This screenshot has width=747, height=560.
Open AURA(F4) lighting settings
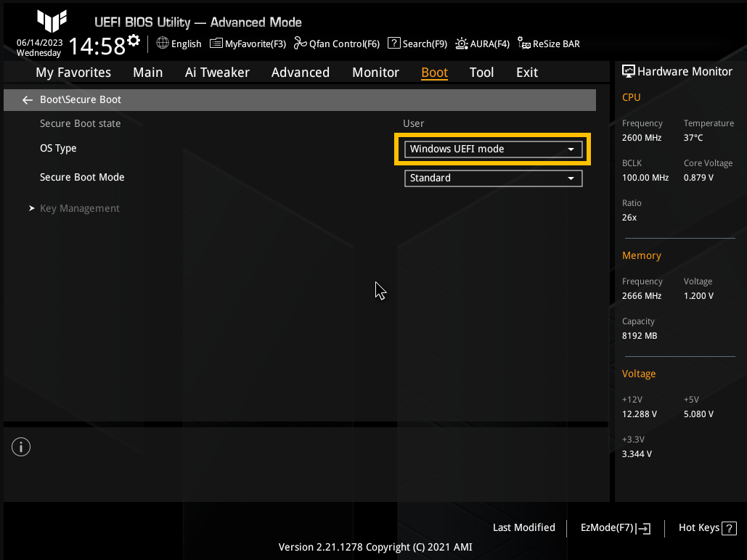tap(482, 44)
